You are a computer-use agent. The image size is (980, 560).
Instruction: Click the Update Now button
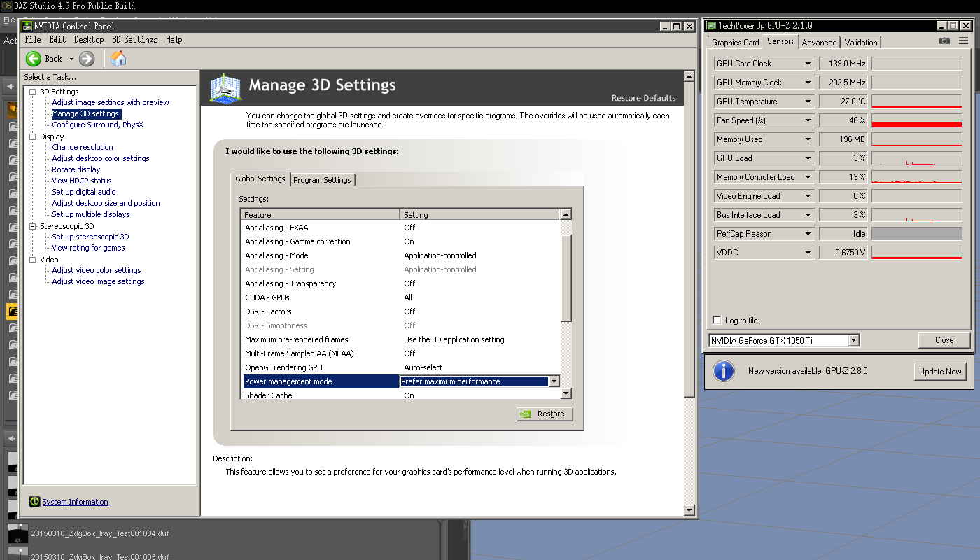(x=940, y=372)
